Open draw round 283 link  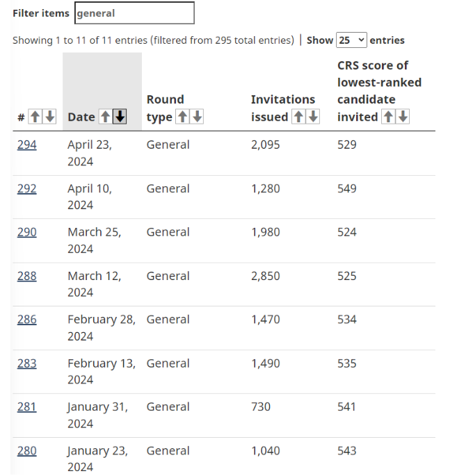click(27, 363)
